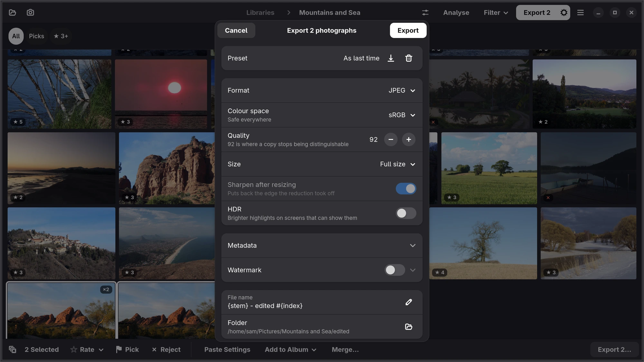Delete preset using trash icon

pyautogui.click(x=409, y=58)
